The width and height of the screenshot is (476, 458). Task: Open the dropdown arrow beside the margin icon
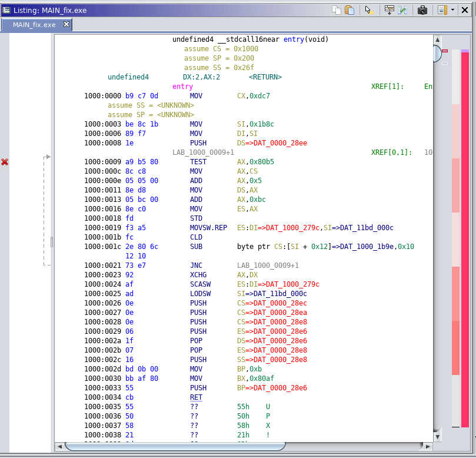(452, 10)
